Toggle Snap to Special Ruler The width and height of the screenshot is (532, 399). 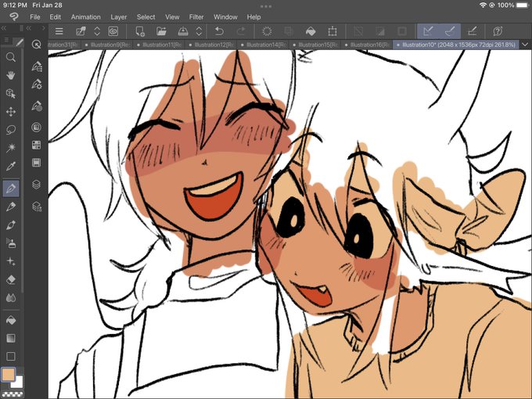click(x=450, y=31)
